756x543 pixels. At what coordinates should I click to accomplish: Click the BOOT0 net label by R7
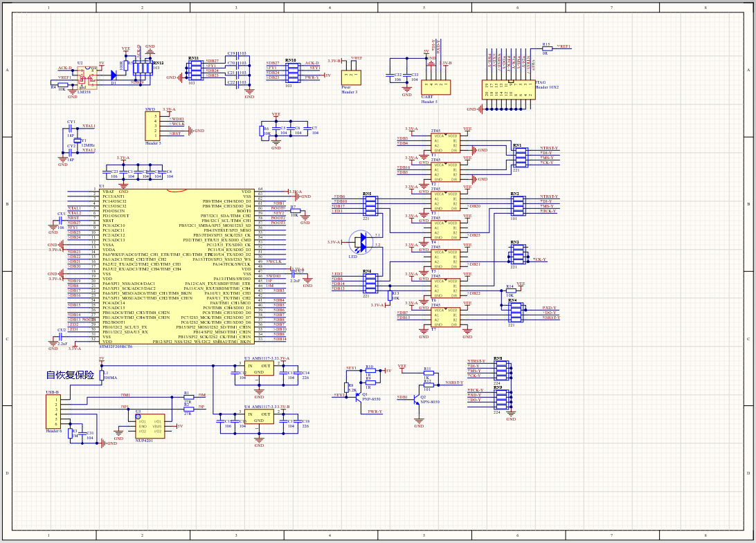click(278, 208)
